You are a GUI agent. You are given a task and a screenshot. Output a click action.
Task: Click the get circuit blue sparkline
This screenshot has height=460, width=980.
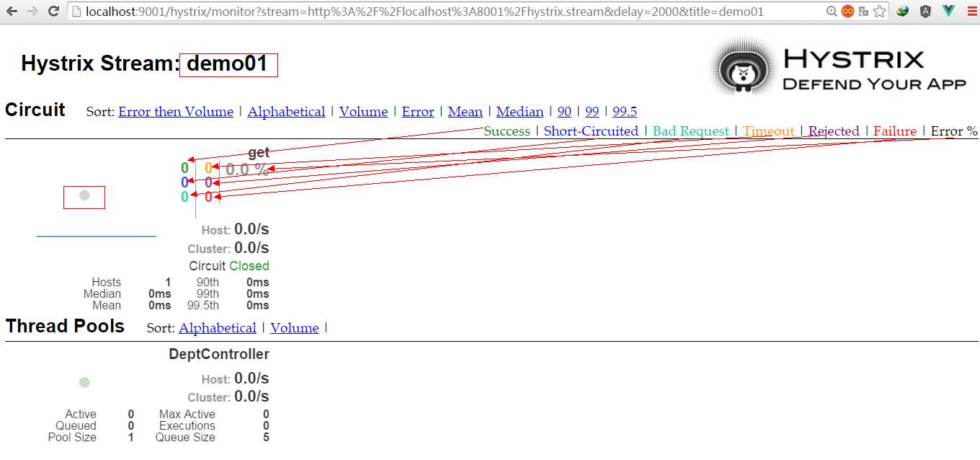pos(97,236)
